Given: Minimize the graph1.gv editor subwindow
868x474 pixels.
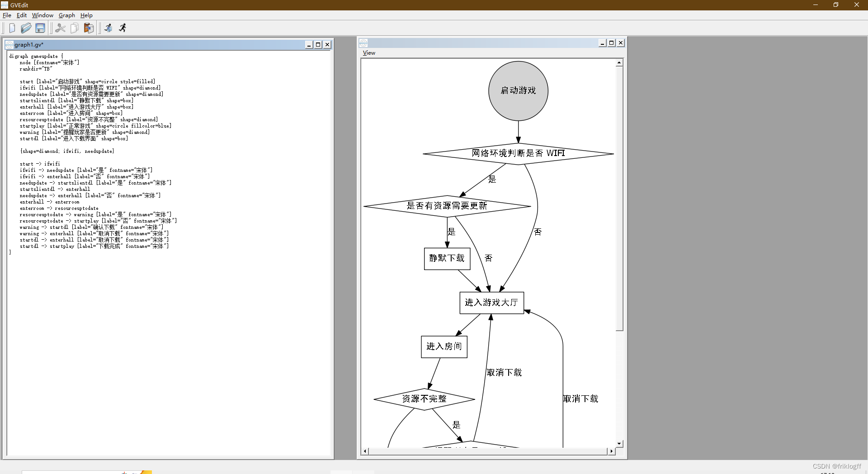Looking at the screenshot, I should point(309,45).
